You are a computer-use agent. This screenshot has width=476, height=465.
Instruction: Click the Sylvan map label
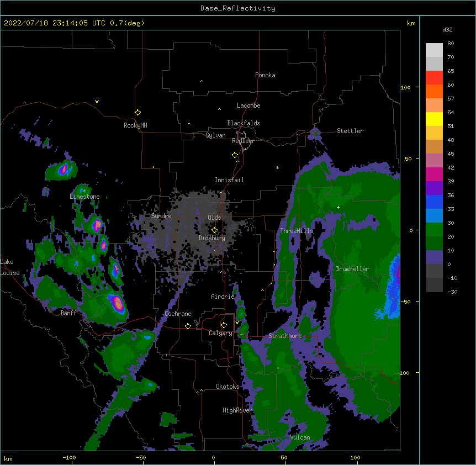pos(215,135)
